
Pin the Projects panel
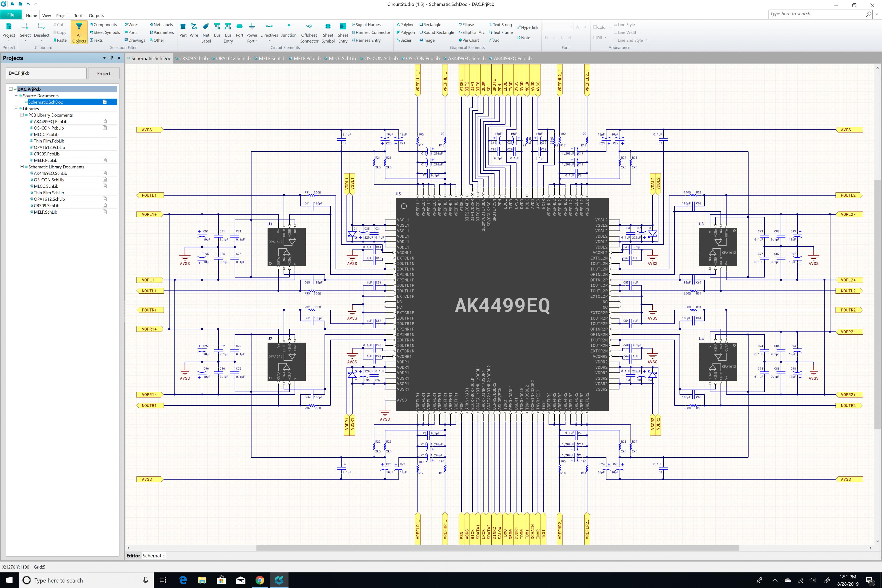point(111,58)
